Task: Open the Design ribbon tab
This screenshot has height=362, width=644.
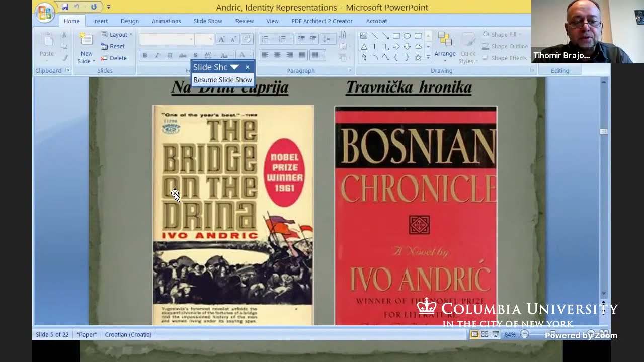Action: [129, 21]
